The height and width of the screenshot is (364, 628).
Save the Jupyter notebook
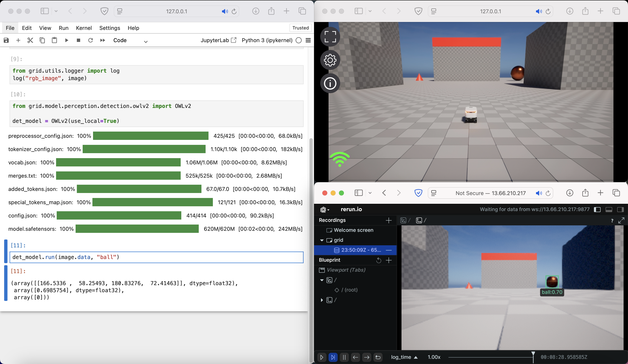[6, 40]
